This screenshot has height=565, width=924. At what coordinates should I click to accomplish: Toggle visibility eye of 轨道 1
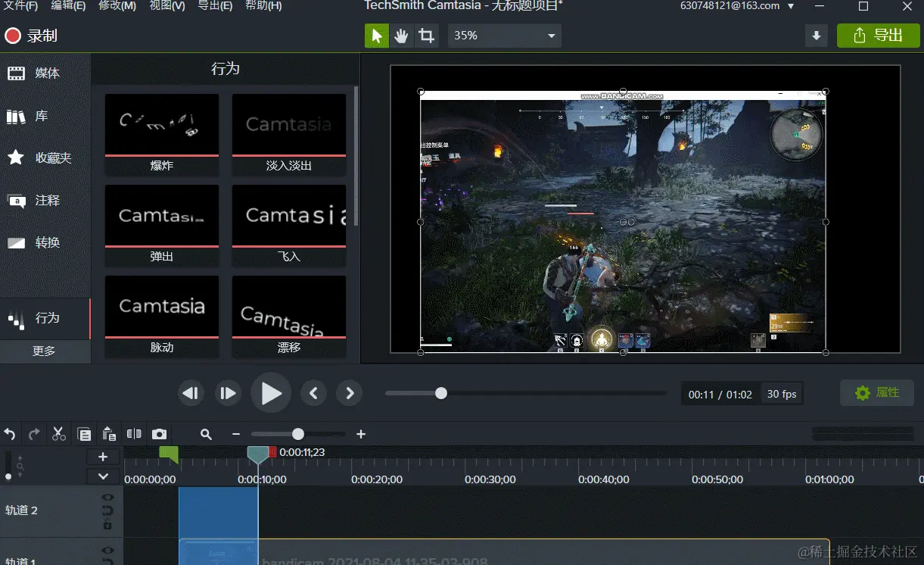108,550
